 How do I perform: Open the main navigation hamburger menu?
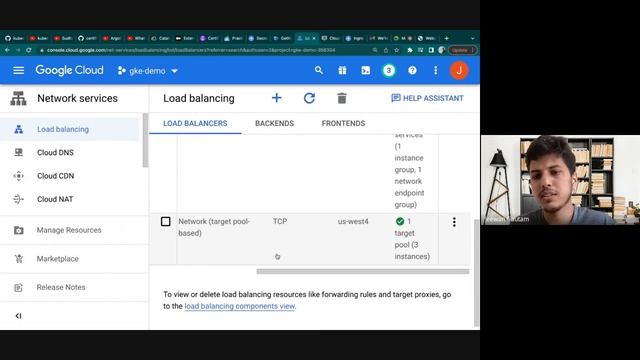[18, 71]
